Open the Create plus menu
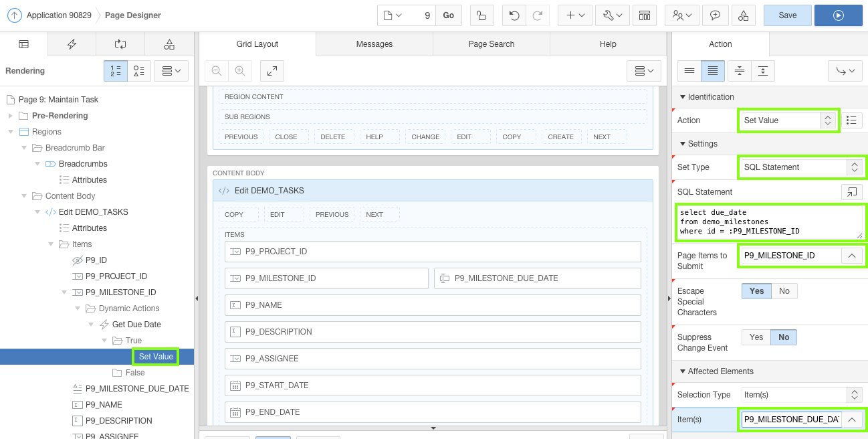The height and width of the screenshot is (439, 868). [575, 15]
